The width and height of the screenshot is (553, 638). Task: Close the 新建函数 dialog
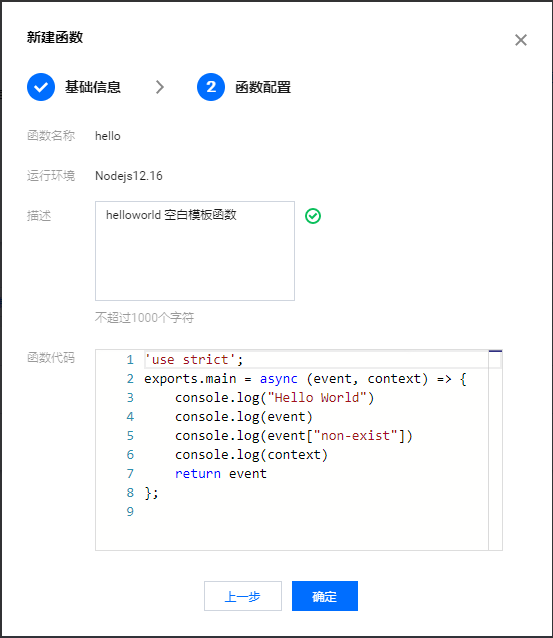[520, 40]
